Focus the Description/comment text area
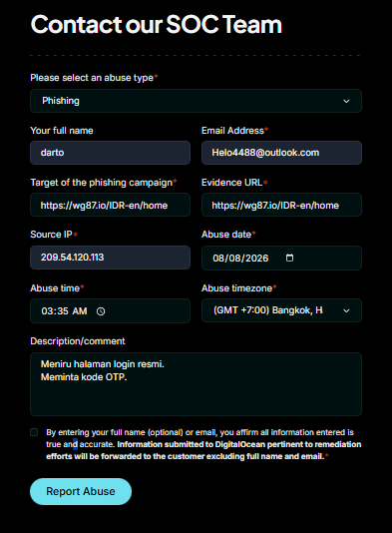 pyautogui.click(x=196, y=384)
